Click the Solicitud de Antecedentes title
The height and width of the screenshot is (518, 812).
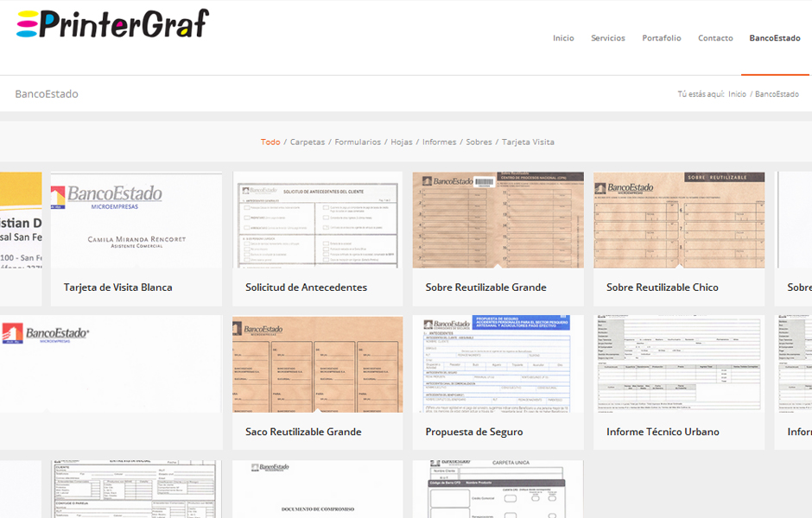pyautogui.click(x=306, y=287)
